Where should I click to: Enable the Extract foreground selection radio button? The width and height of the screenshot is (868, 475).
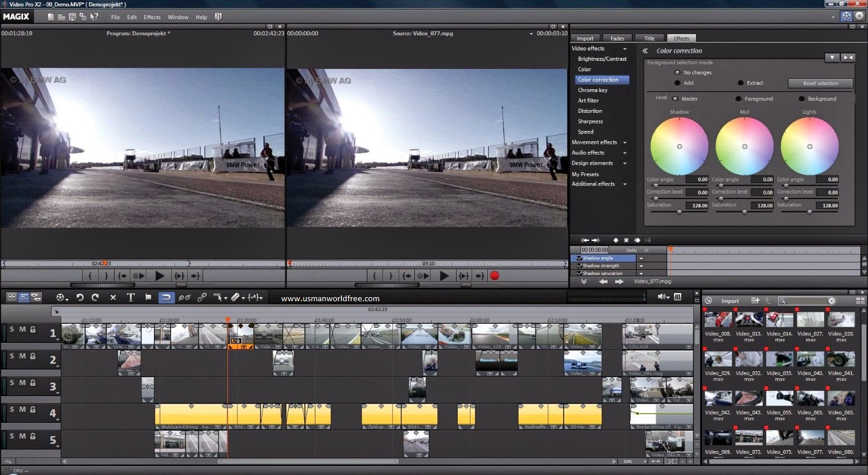click(x=740, y=83)
